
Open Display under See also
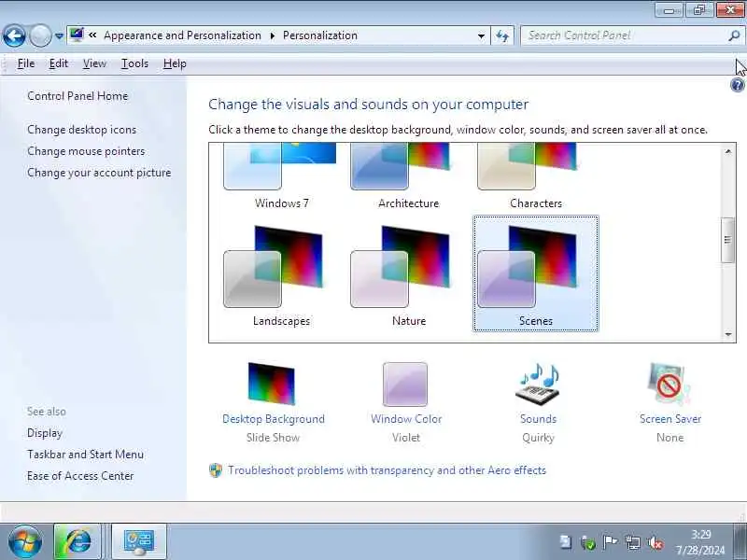45,433
